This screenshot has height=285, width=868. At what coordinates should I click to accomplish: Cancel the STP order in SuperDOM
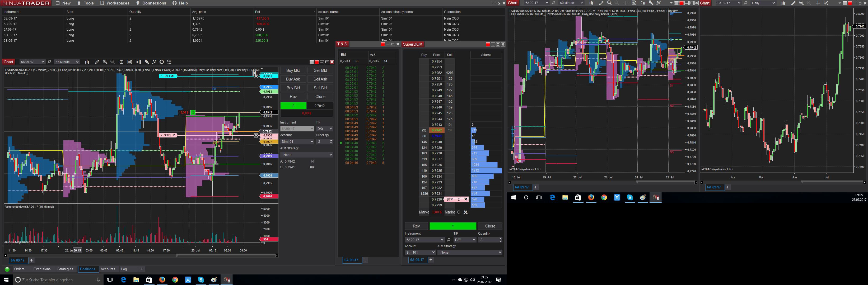466,199
